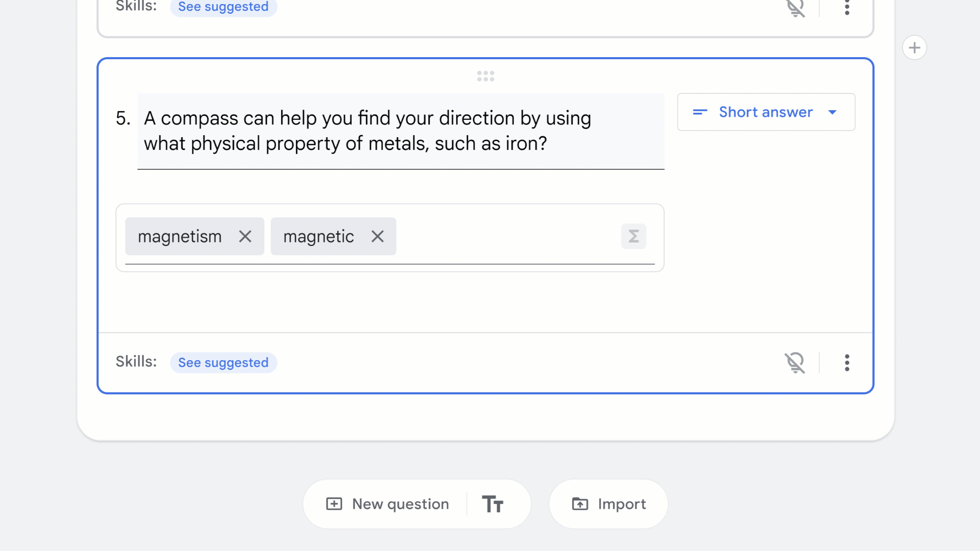Click the empty answer input area after chips

(505, 236)
